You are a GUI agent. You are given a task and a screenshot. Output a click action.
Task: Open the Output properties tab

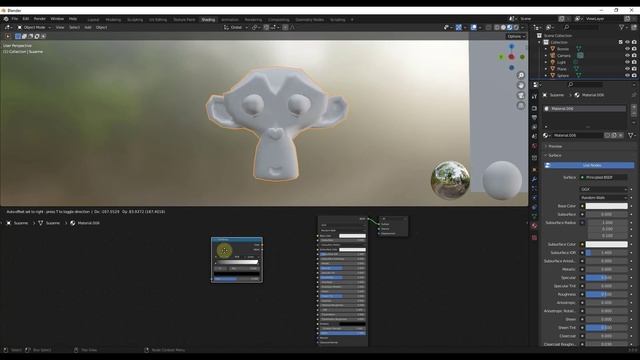(x=534, y=118)
